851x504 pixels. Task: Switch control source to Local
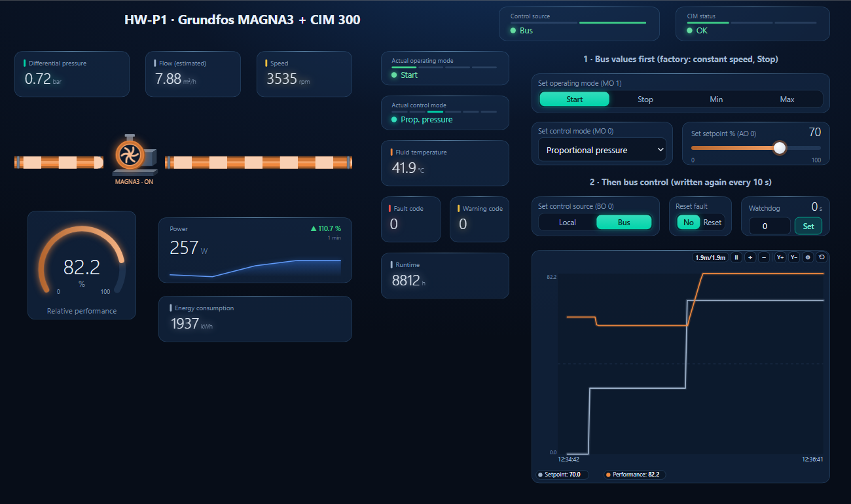tap(568, 223)
